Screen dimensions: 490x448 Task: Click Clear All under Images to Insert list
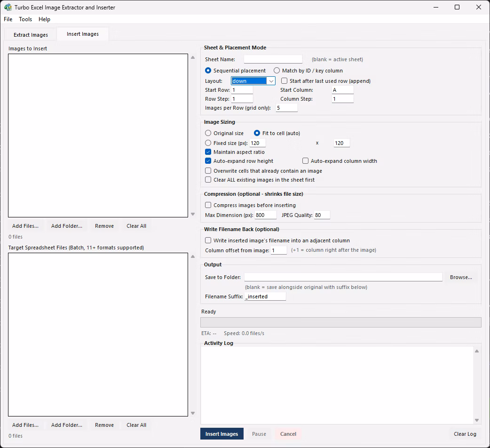tap(136, 226)
